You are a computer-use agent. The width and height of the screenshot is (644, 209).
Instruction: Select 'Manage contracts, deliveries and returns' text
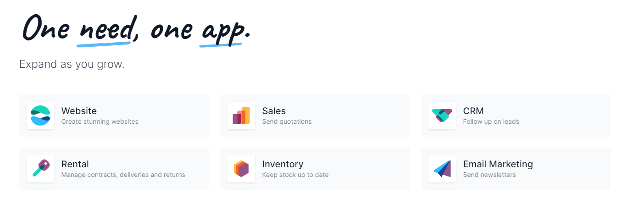pos(123,175)
